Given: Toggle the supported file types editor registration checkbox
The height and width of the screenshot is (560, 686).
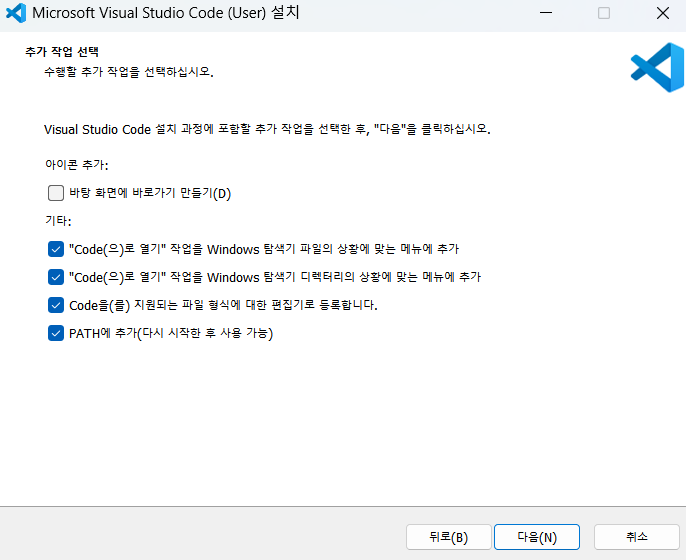Looking at the screenshot, I should 56,305.
